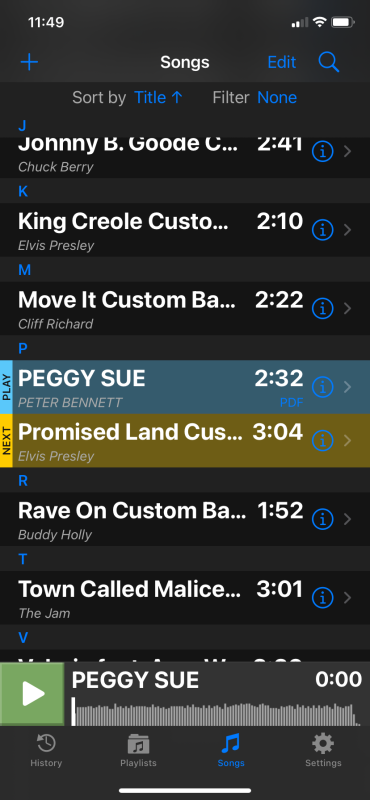
Task: Open search with magnifying glass icon
Action: tap(329, 62)
